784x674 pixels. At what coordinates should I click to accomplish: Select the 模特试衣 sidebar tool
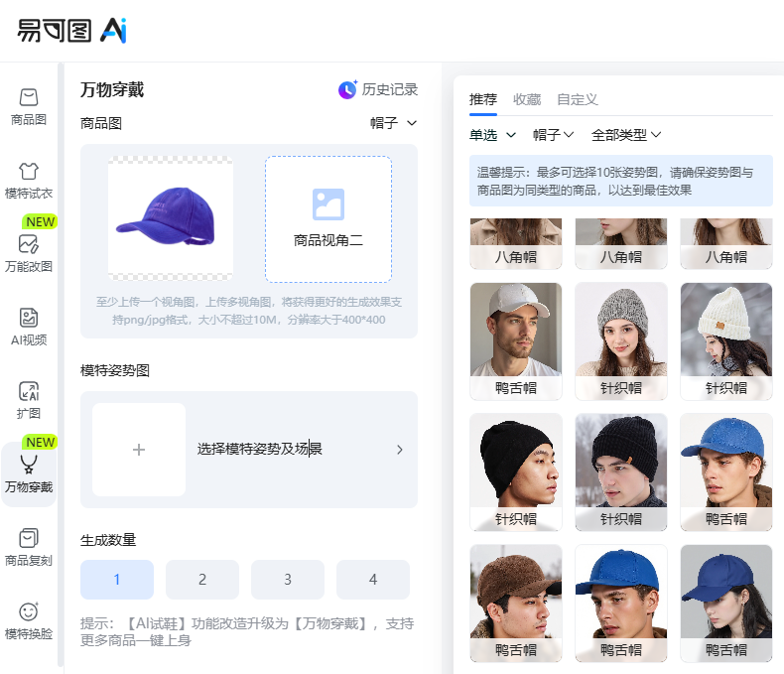29,181
